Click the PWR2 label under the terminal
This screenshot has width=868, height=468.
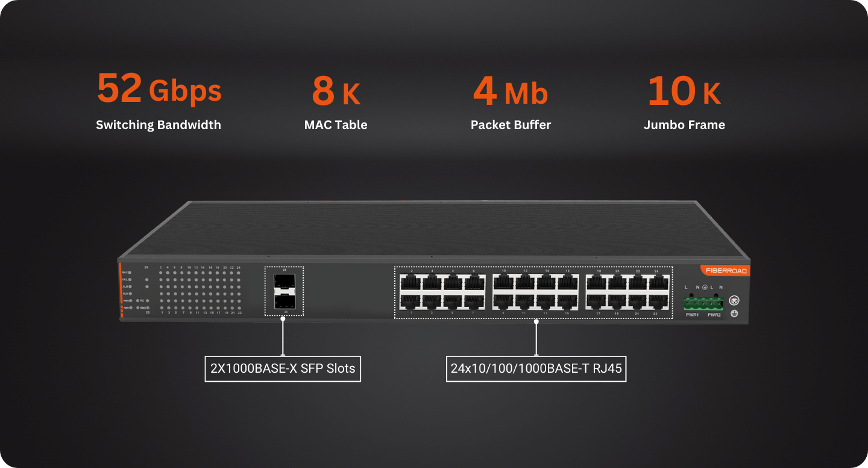click(x=714, y=315)
